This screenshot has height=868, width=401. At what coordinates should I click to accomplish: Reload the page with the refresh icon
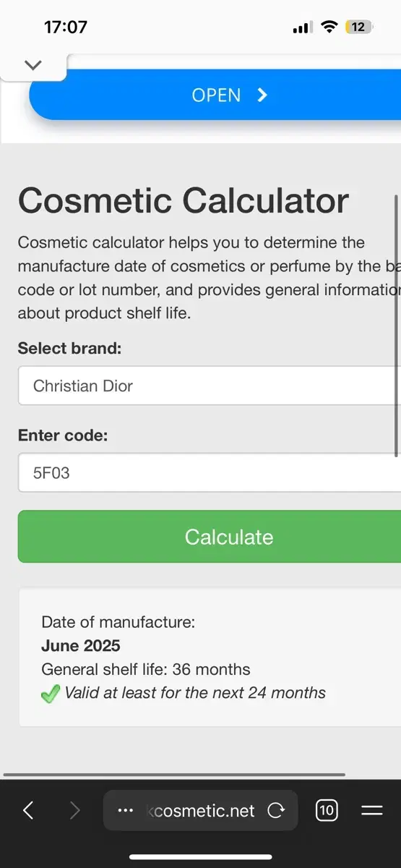(276, 811)
